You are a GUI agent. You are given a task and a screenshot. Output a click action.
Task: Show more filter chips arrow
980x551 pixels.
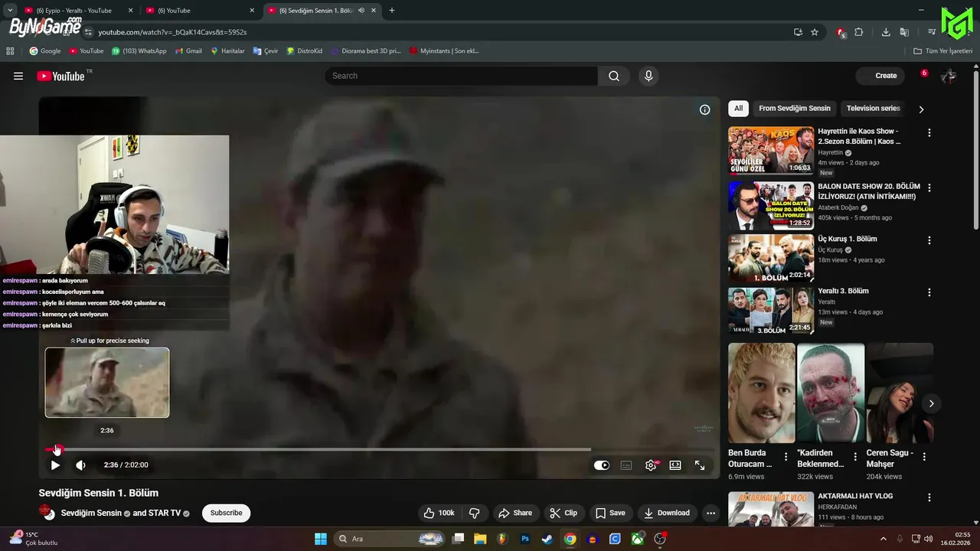tap(921, 109)
